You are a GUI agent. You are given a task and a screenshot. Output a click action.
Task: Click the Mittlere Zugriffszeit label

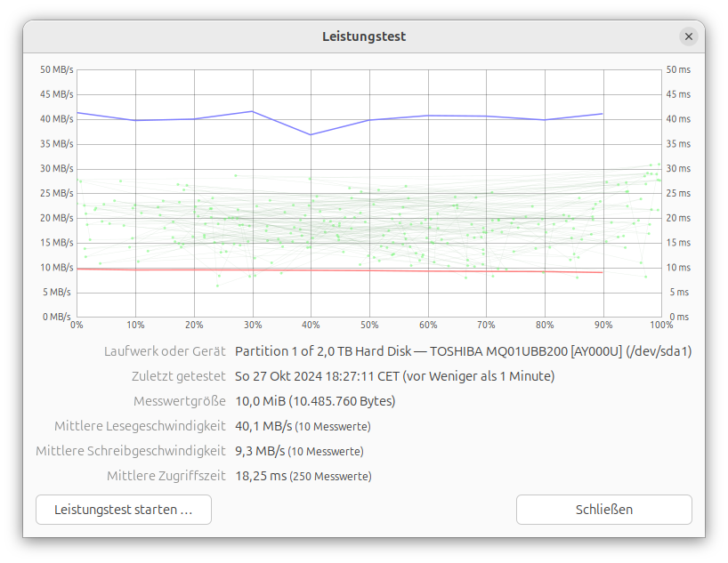click(x=166, y=476)
